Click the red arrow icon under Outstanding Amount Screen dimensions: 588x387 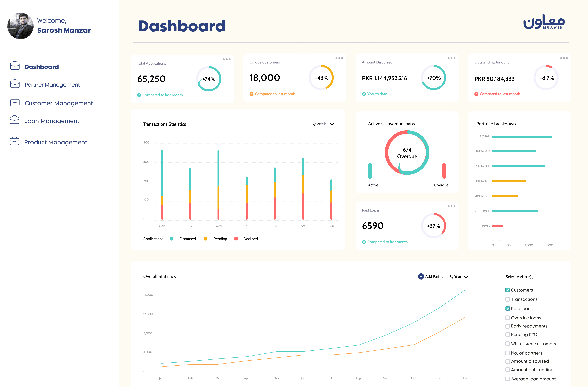point(476,94)
